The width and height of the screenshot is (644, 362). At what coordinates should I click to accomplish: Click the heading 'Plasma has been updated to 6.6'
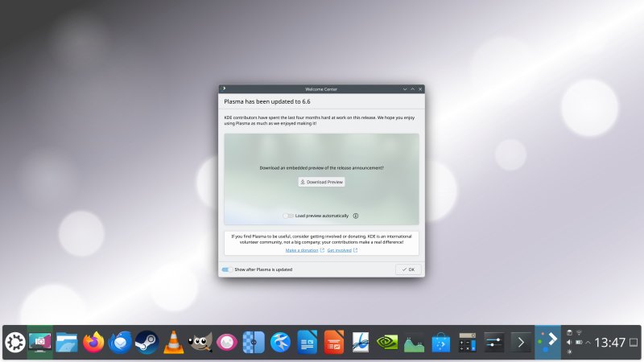pos(267,102)
